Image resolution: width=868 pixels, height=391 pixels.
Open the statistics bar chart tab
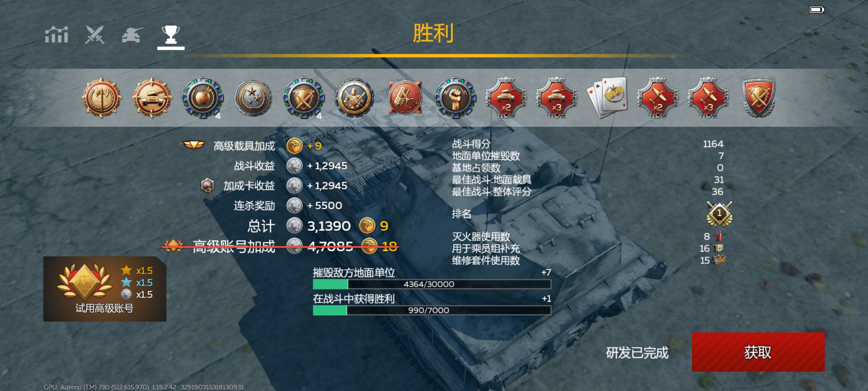point(56,34)
